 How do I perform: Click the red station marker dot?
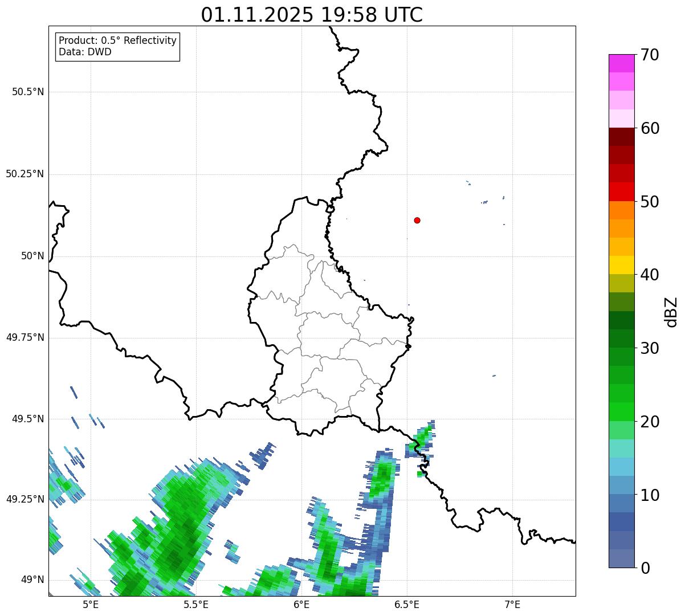coord(417,220)
